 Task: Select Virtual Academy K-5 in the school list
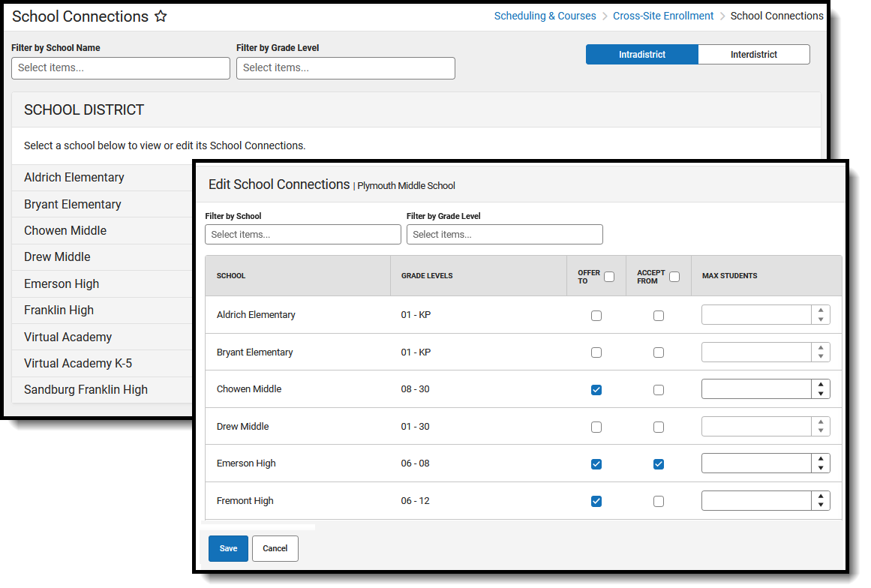click(x=78, y=364)
